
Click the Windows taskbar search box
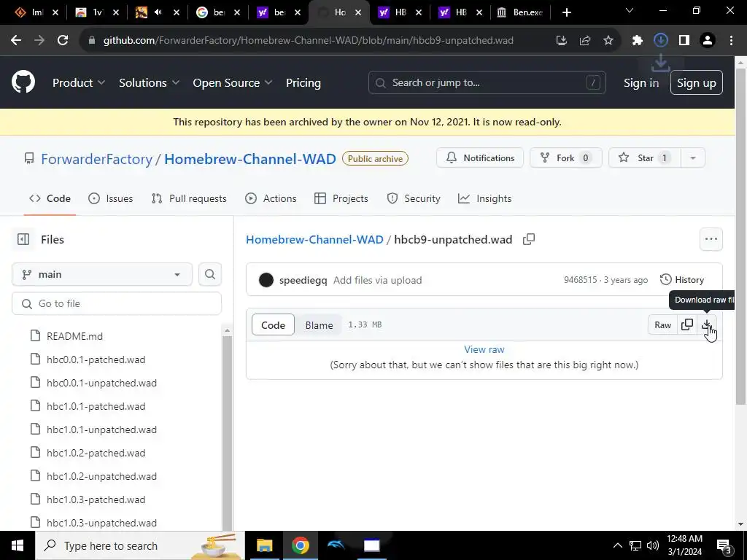tap(139, 545)
